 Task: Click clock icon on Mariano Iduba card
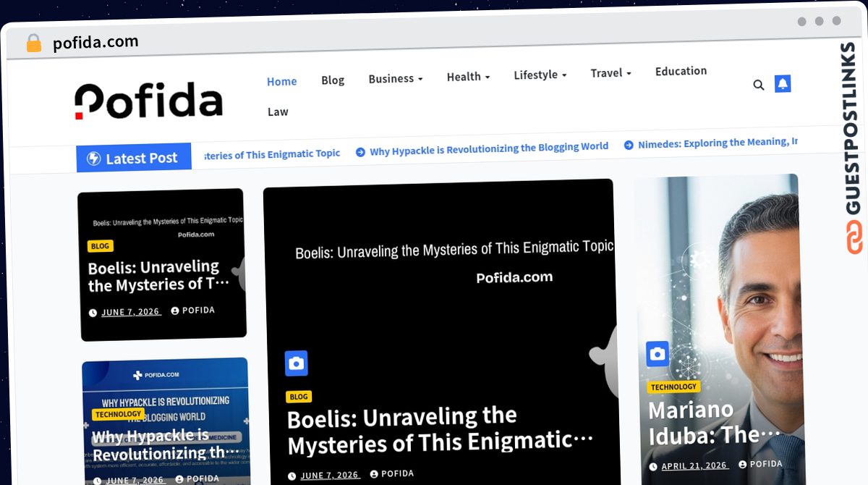click(653, 467)
